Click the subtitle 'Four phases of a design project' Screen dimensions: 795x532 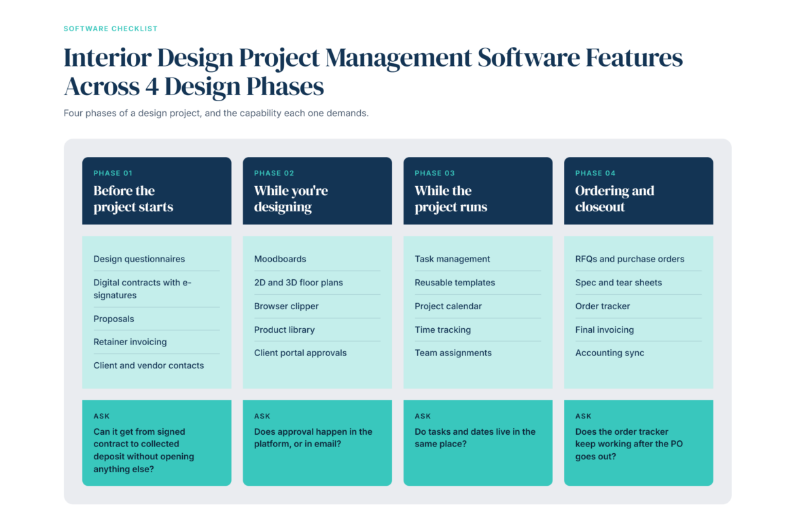216,113
